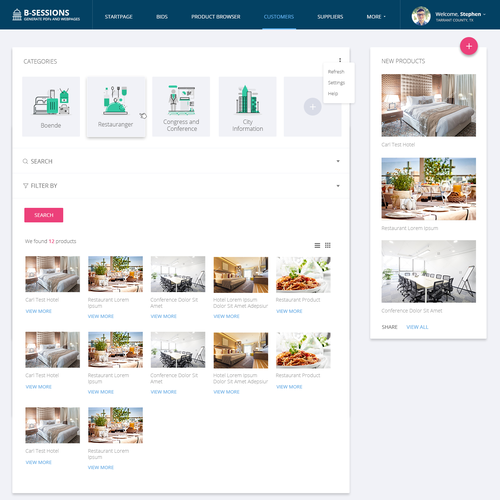This screenshot has height=500, width=500.
Task: Open the Suppliers navigation item
Action: click(x=330, y=17)
